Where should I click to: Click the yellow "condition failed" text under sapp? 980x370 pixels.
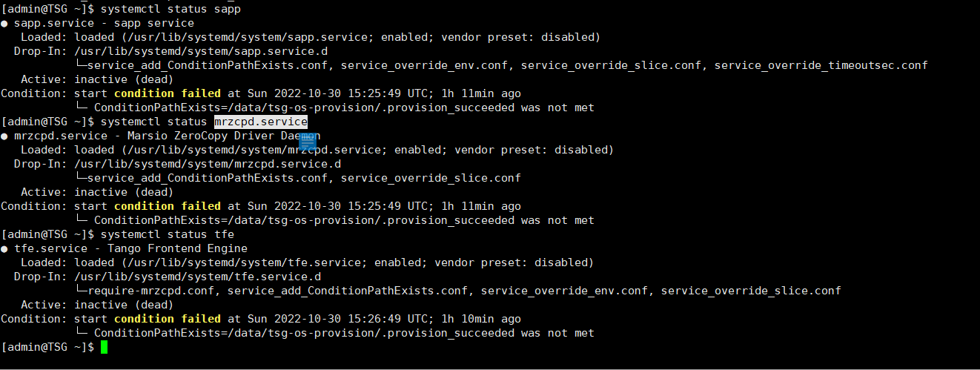tap(167, 93)
